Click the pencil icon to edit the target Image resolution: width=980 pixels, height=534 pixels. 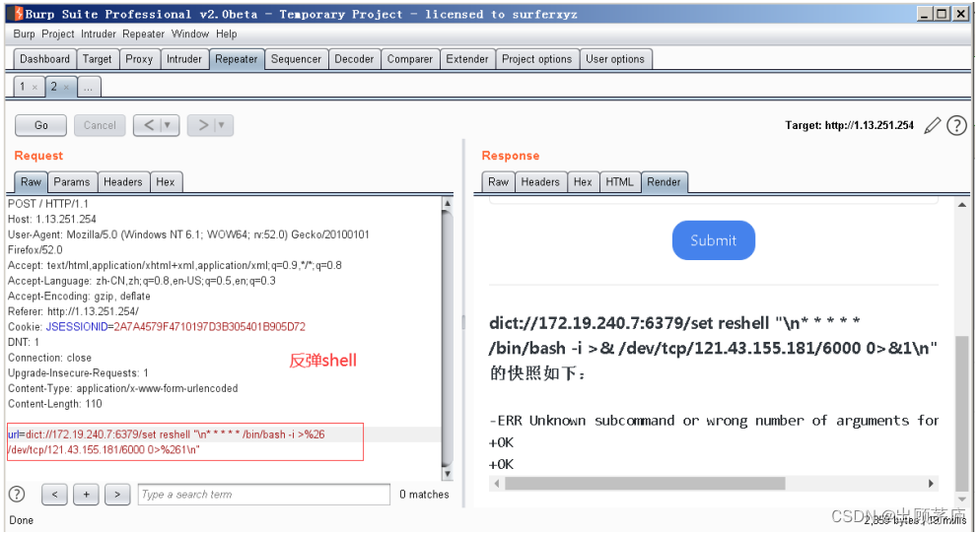pos(932,125)
